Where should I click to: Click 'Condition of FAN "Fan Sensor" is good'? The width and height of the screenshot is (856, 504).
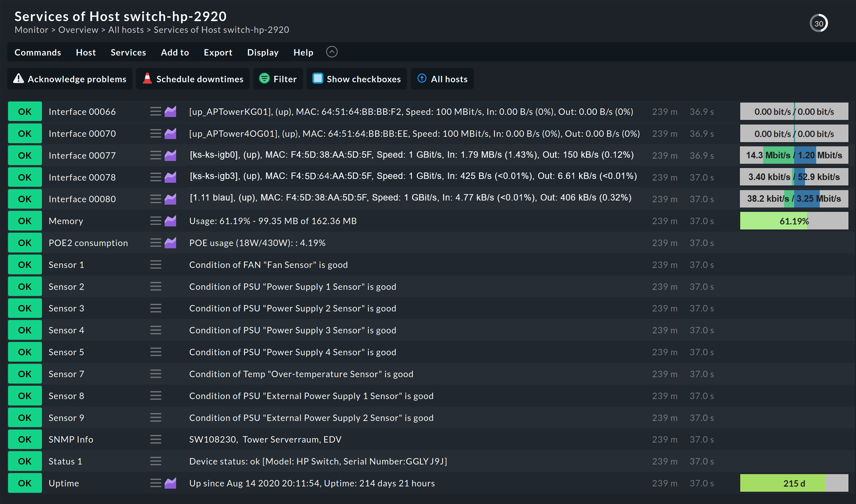coord(268,265)
